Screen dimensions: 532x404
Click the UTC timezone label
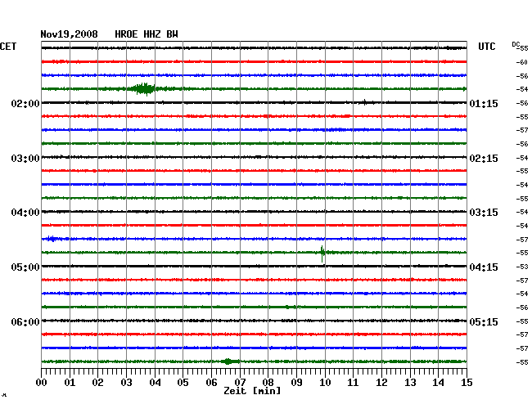tap(487, 47)
